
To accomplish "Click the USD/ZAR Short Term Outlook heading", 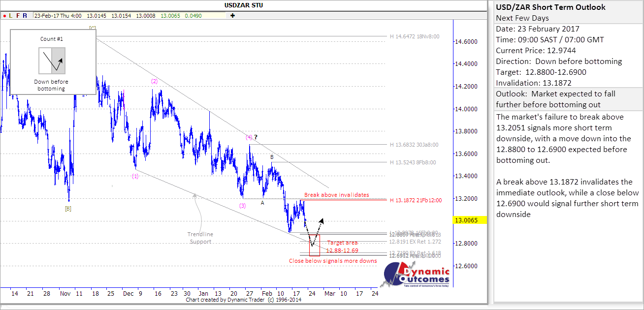I will click(x=550, y=7).
